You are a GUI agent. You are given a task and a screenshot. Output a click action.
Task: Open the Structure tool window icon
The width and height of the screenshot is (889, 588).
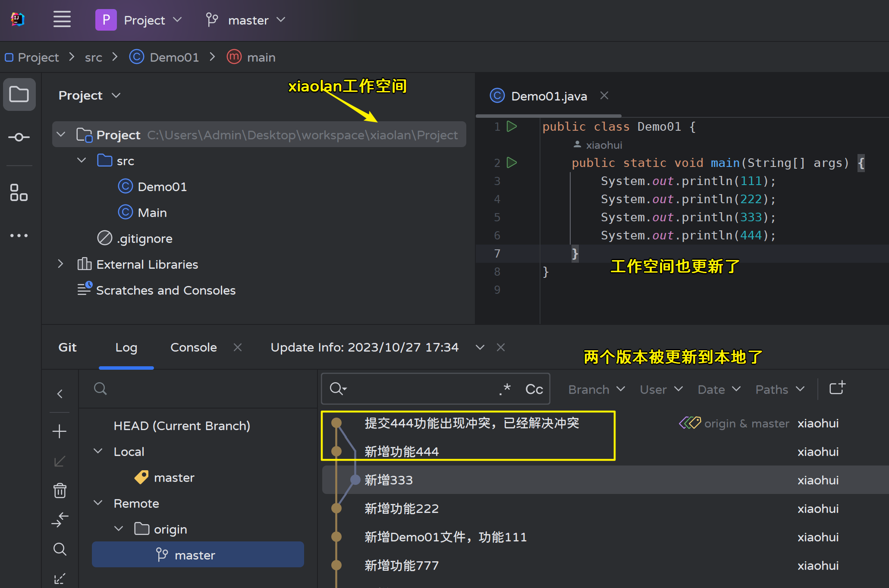pos(19,192)
